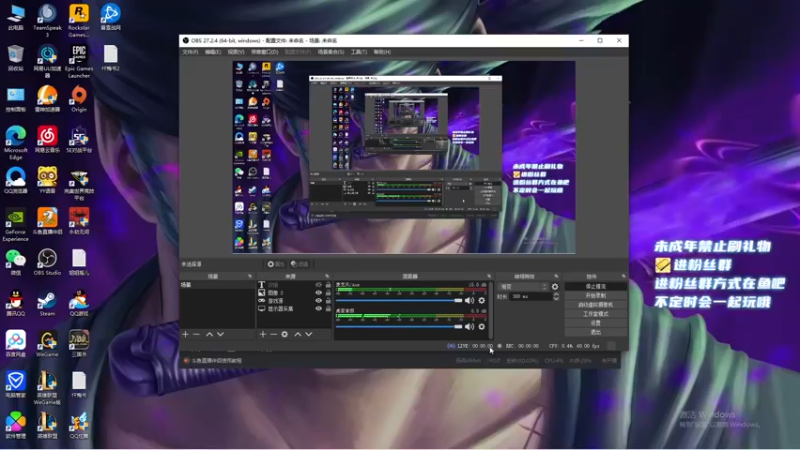Pop out the Scenes dock panel
The height and width of the screenshot is (450, 800).
[x=250, y=276]
